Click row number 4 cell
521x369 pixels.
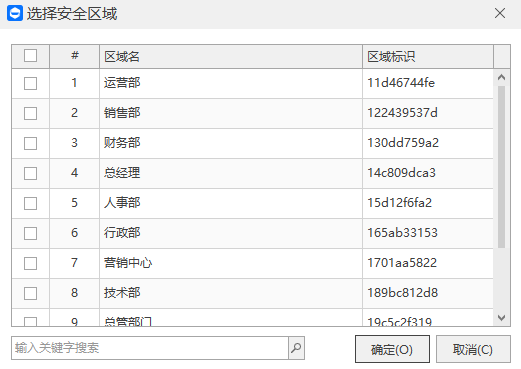pos(74,173)
